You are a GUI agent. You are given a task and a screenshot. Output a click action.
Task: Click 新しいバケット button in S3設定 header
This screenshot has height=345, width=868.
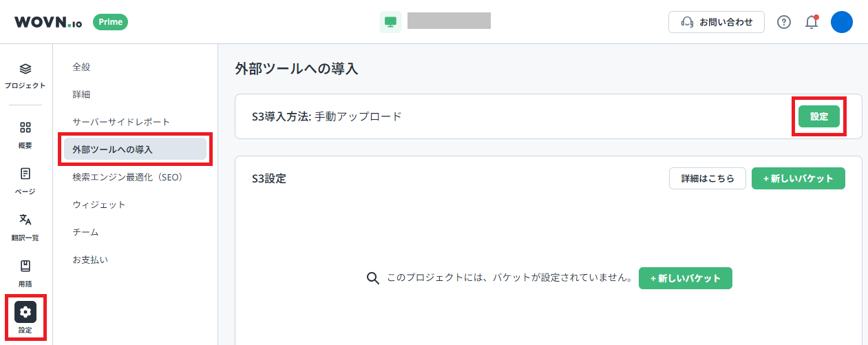(x=798, y=178)
